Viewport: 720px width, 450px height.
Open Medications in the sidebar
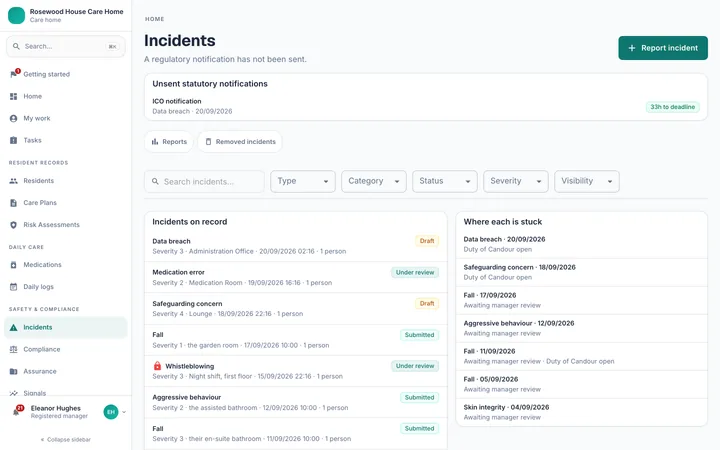pos(66,265)
